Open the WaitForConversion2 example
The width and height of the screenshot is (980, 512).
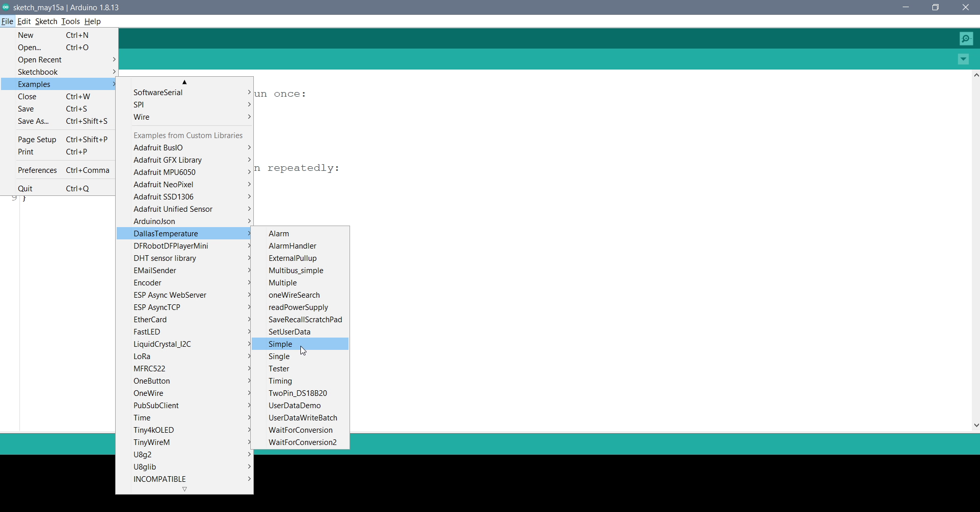coord(300,442)
